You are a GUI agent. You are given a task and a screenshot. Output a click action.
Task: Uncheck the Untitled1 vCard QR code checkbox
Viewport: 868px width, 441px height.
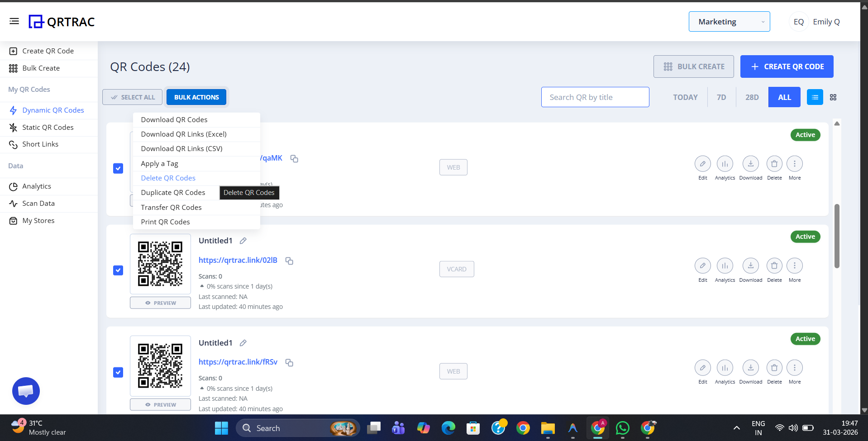click(x=118, y=270)
